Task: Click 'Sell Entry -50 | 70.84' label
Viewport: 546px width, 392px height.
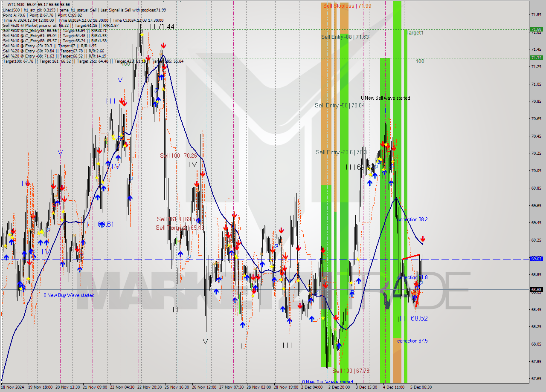Action: [340, 105]
